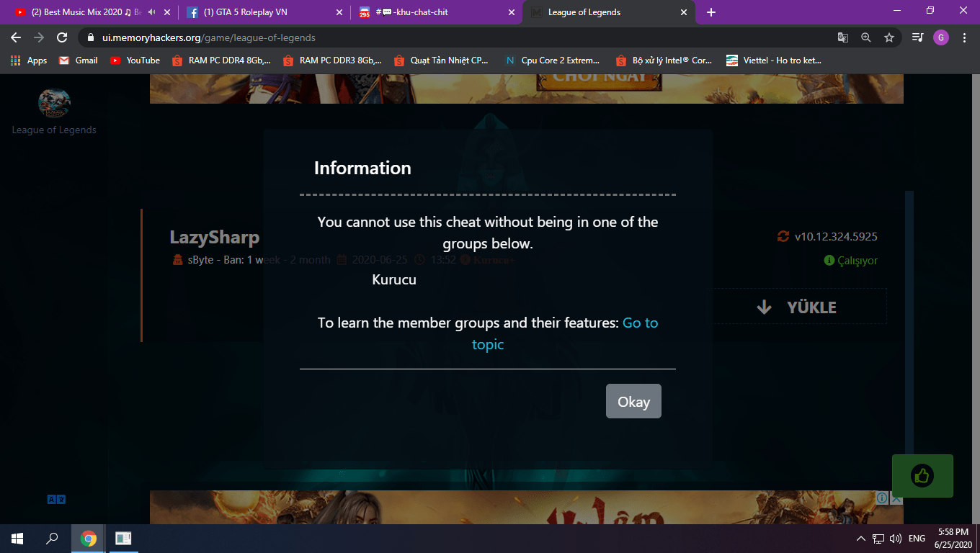This screenshot has width=980, height=553.
Task: Open the RAM PC DDR3 8Gb bookmark
Action: click(332, 60)
